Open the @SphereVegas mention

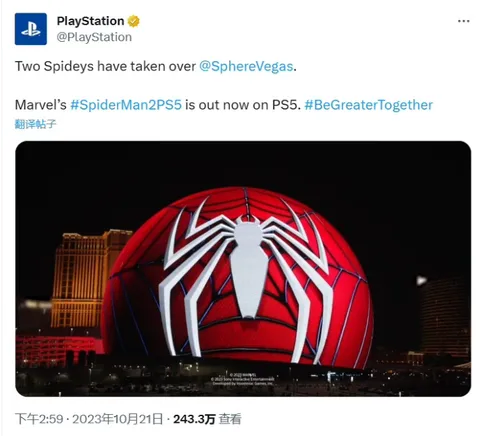246,66
